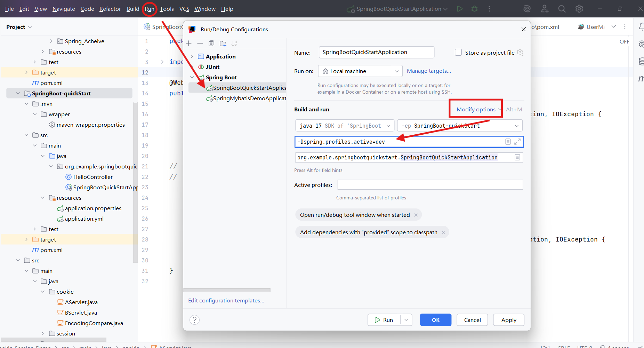Remove configuration with the minus icon

pos(200,43)
